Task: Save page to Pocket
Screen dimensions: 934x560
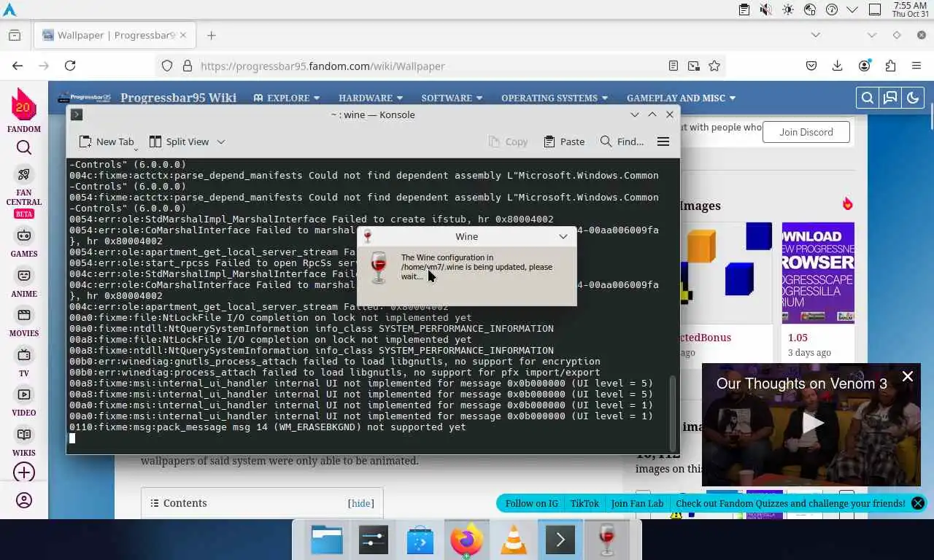Action: (811, 66)
